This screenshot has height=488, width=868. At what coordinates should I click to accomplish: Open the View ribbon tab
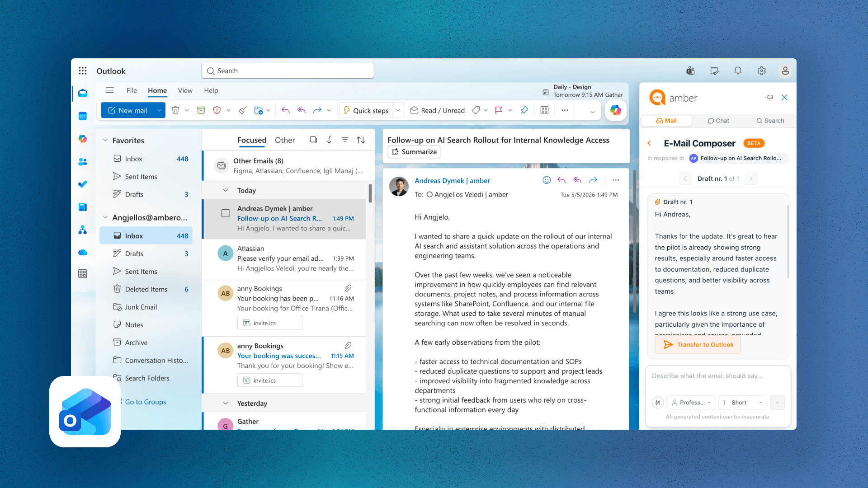click(185, 90)
